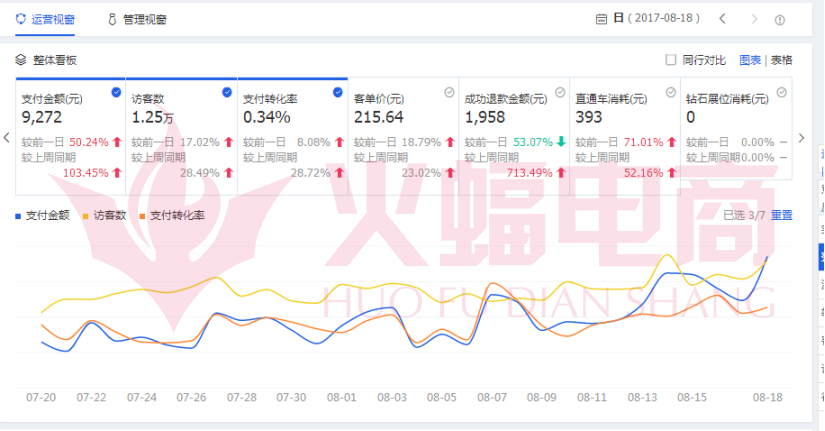The width and height of the screenshot is (825, 431).
Task: Go to next day arrow
Action: pos(754,19)
